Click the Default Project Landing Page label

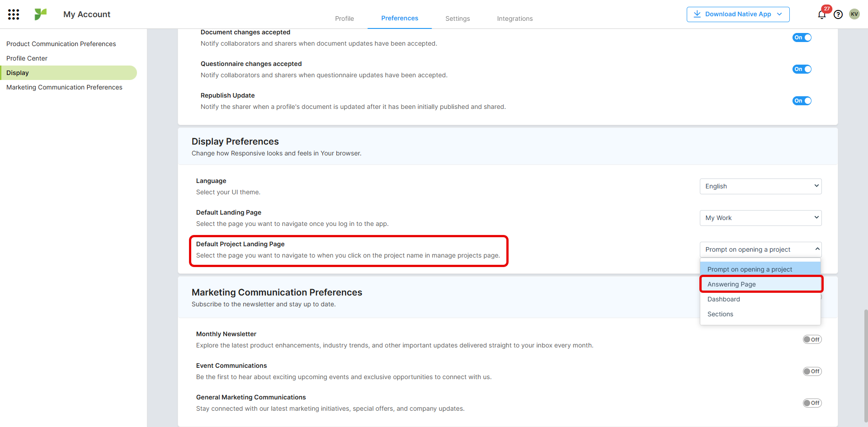click(x=240, y=244)
